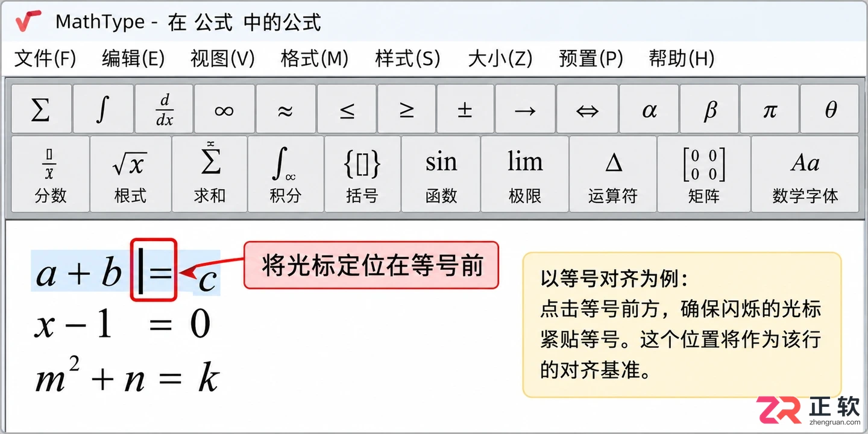868x434 pixels.
Task: Open the 极限 limit templates
Action: 525,174
